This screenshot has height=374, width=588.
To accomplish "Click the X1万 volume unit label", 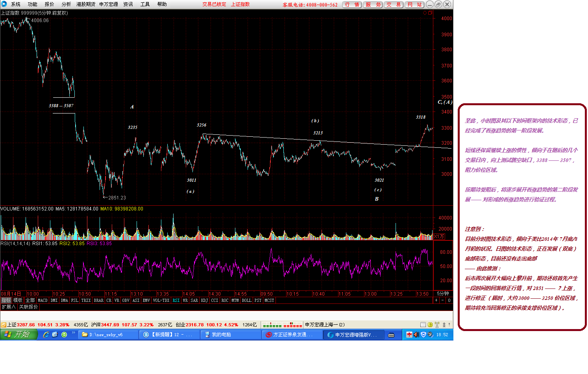I will coord(439,236).
